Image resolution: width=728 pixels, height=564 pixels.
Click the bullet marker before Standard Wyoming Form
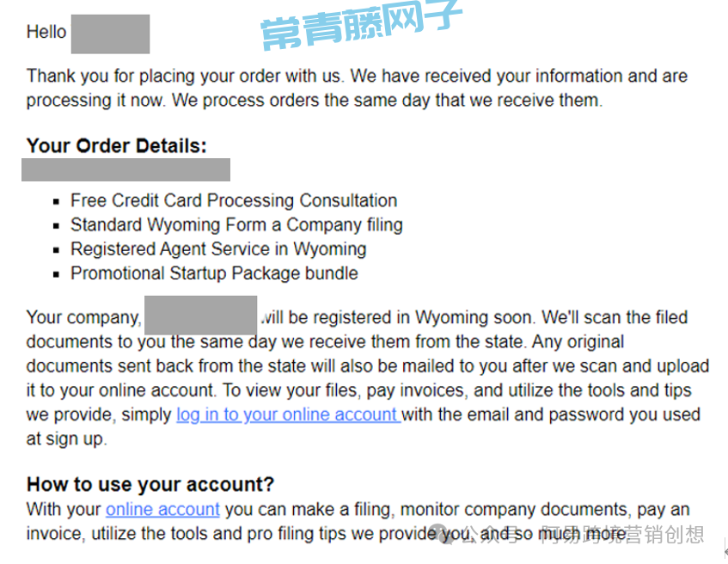(57, 226)
